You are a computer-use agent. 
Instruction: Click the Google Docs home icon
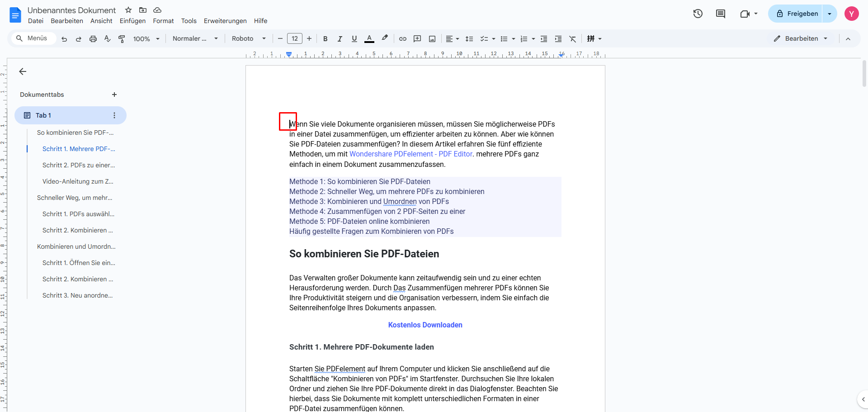[15, 15]
